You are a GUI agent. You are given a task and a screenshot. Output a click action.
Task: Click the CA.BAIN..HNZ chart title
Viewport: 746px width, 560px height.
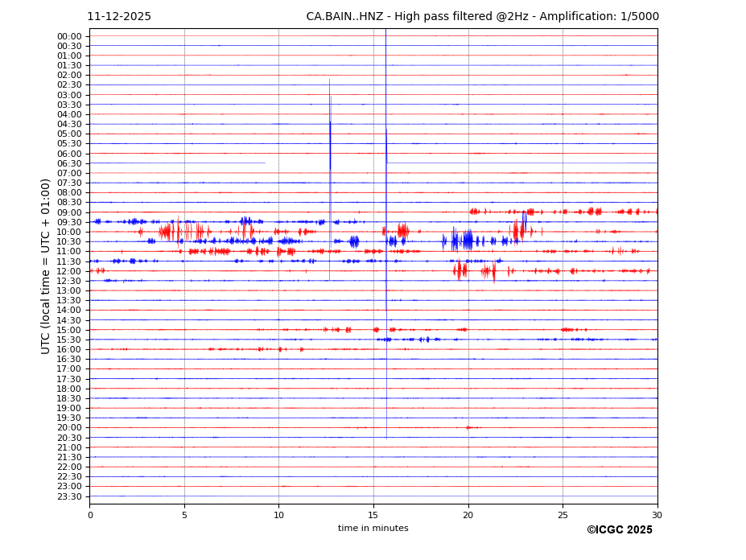click(x=482, y=17)
